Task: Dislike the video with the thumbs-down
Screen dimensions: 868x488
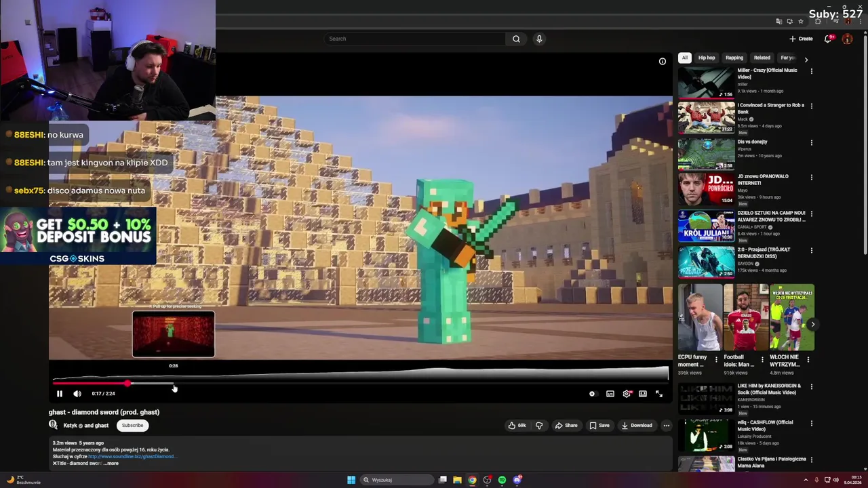Action: (539, 426)
